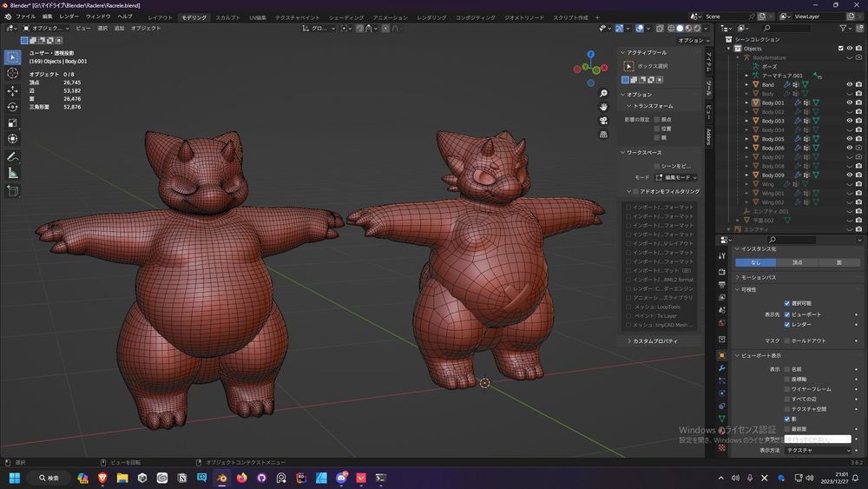
Task: Select rendered viewport shading mode
Action: tap(698, 29)
